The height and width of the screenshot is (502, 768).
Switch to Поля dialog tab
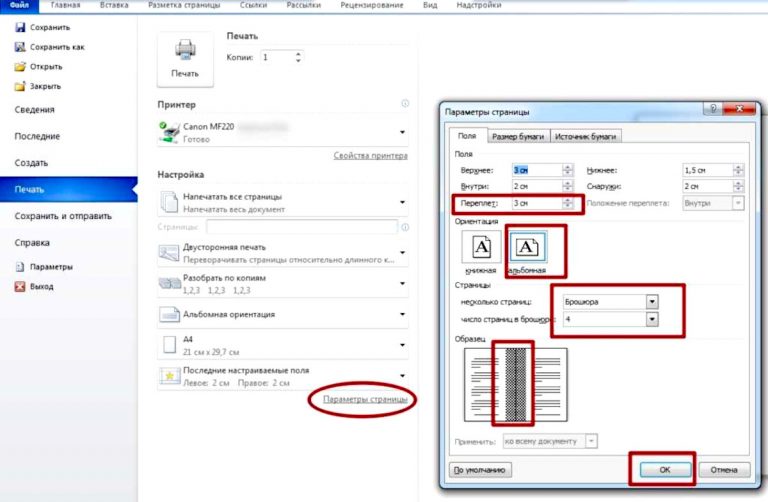coord(467,136)
